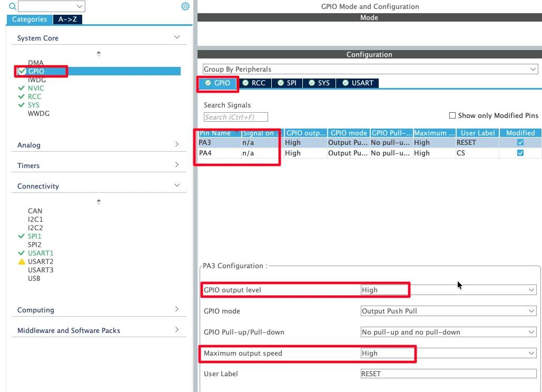Click the Search Signals input field
Viewport: 542px width, 392px height.
(x=235, y=117)
